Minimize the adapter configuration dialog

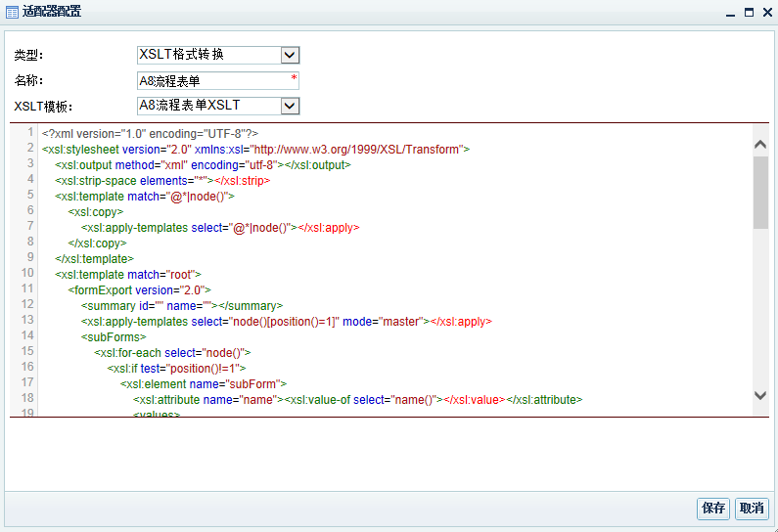(x=730, y=13)
